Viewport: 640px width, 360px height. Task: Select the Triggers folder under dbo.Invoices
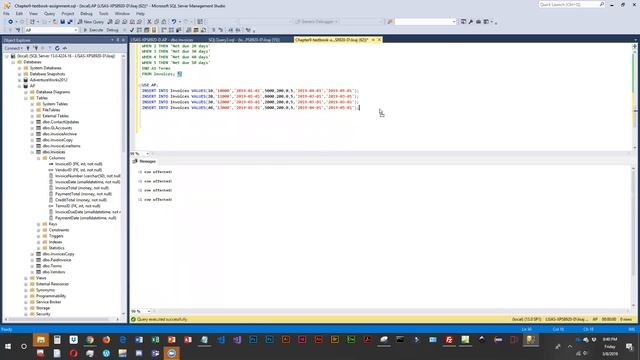click(x=56, y=236)
